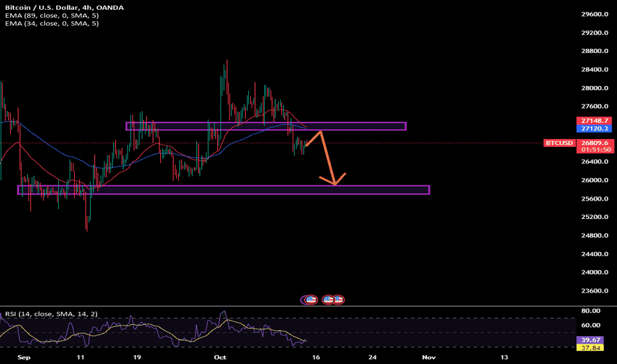Viewport: 617px width, 364px height.
Task: Click the red EMA value label 27148.7
Action: 594,121
